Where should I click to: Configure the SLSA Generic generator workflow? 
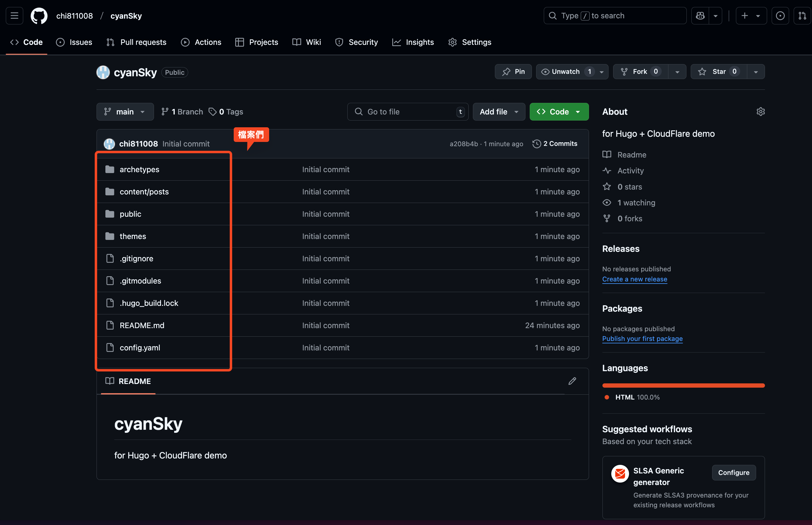[733, 473]
